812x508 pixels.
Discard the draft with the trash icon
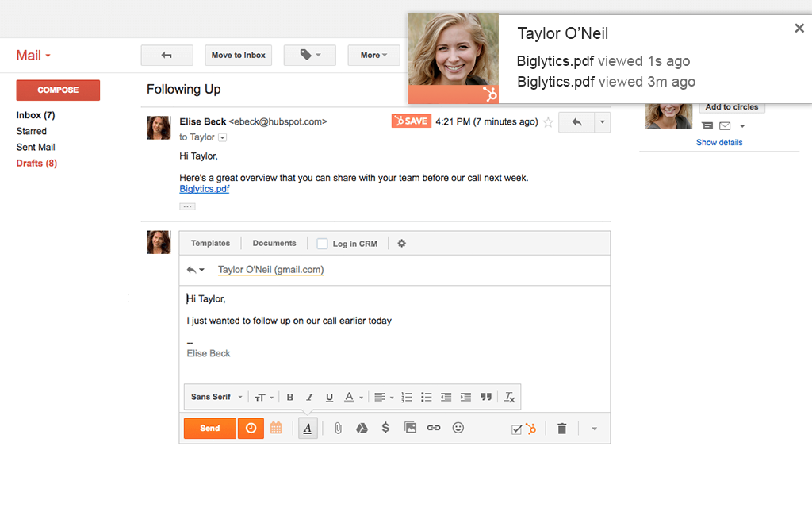pyautogui.click(x=562, y=428)
